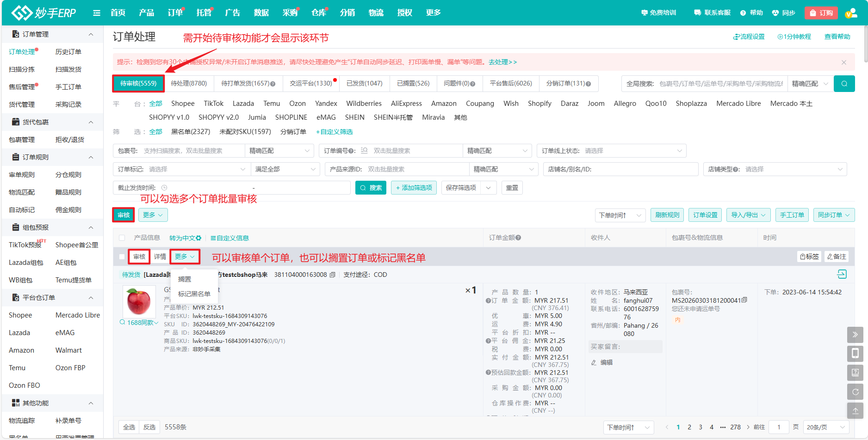Image resolution: width=868 pixels, height=440 pixels.
Task: Open 历史订单 in the sidebar
Action: (68, 52)
